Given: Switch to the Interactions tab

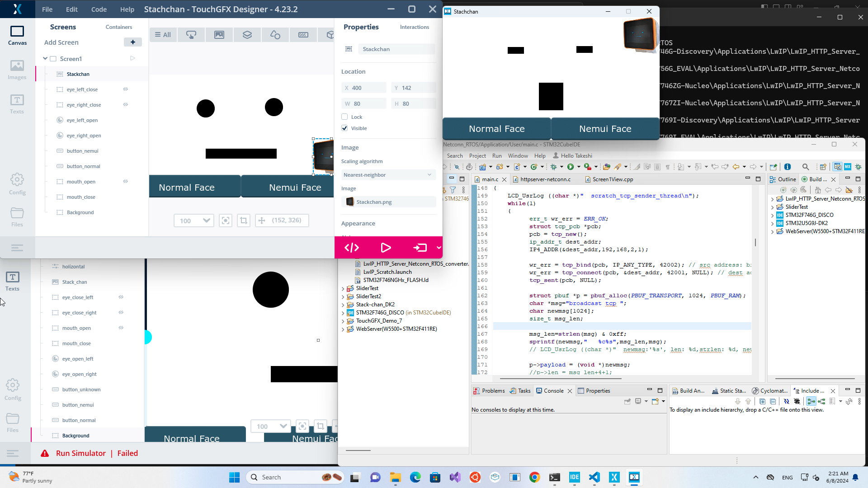Looking at the screenshot, I should (414, 27).
